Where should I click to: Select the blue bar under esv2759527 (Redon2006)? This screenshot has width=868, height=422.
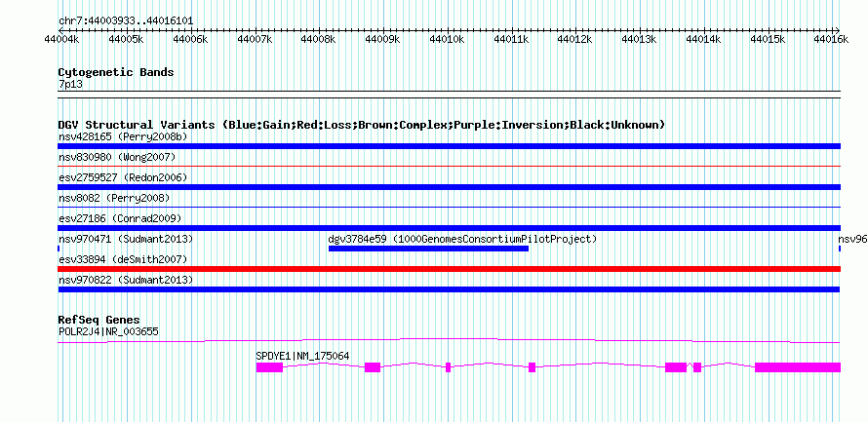[x=449, y=187]
